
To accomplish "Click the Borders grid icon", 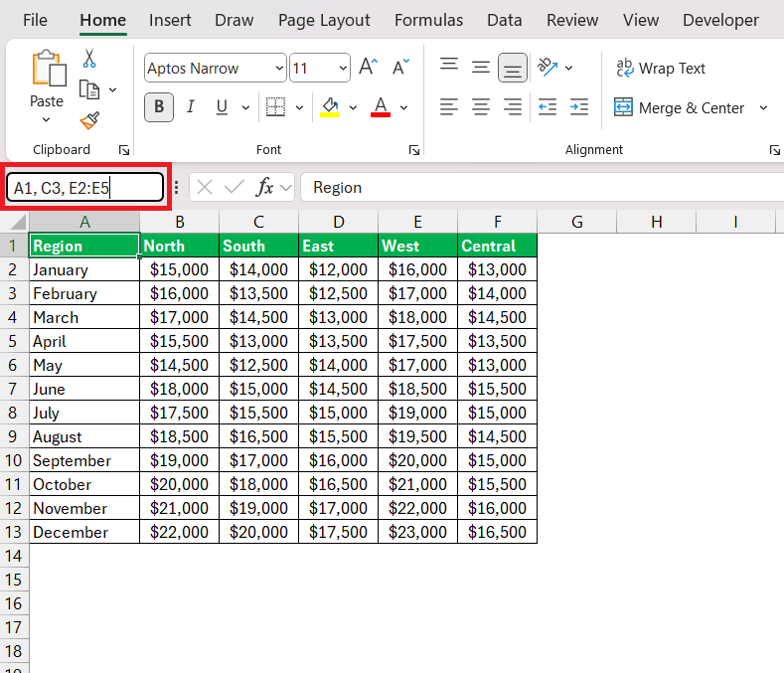I will (275, 107).
